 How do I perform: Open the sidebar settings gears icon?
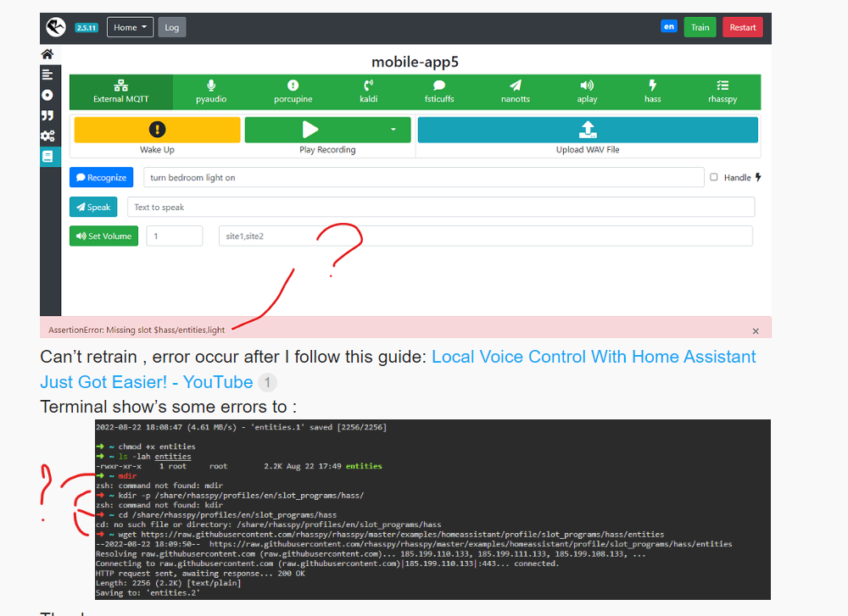[x=47, y=136]
